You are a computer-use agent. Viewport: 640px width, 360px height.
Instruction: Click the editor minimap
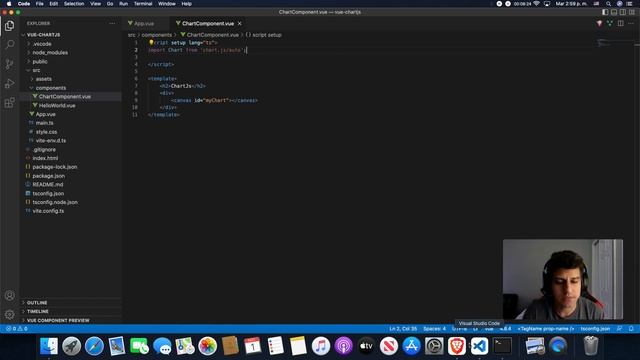pos(616,43)
